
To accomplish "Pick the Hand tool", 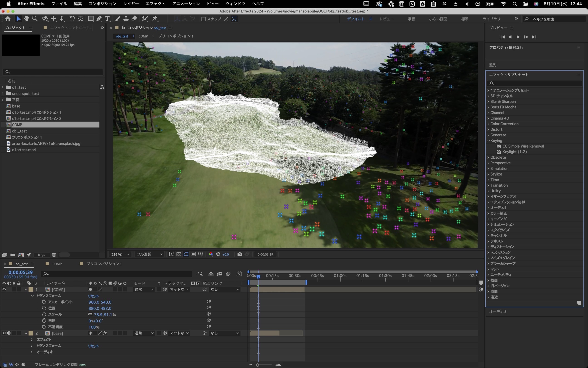I will click(x=27, y=19).
